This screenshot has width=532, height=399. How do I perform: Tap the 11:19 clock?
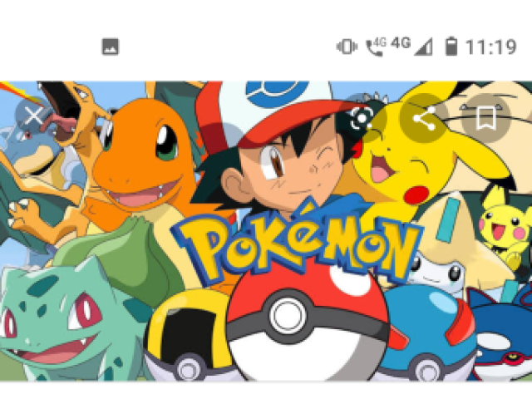coord(491,47)
